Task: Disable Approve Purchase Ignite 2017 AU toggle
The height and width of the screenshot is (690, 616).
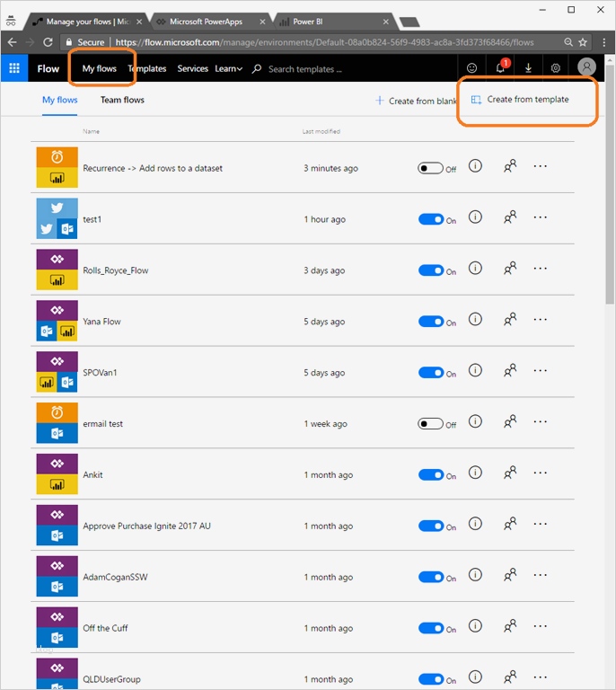Action: click(x=431, y=526)
